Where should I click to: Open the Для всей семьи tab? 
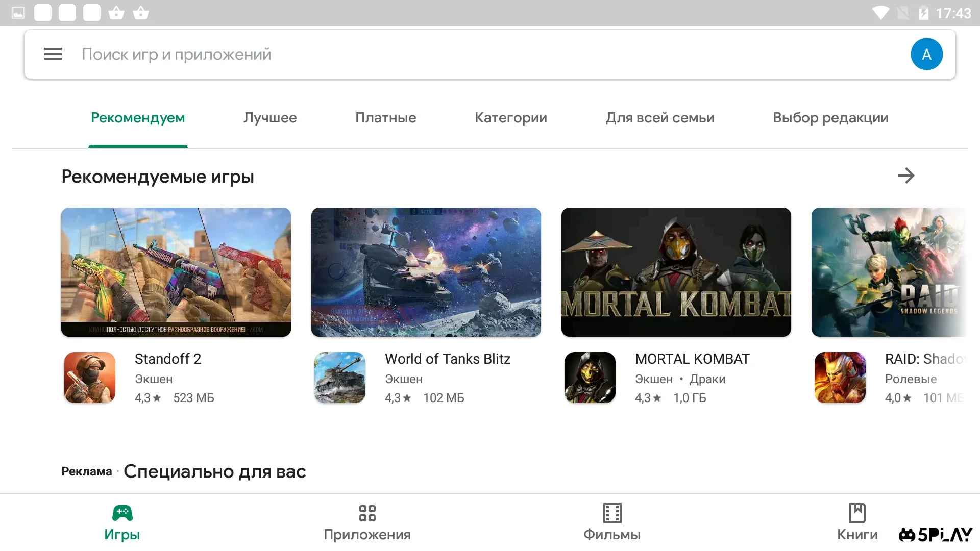coord(659,118)
